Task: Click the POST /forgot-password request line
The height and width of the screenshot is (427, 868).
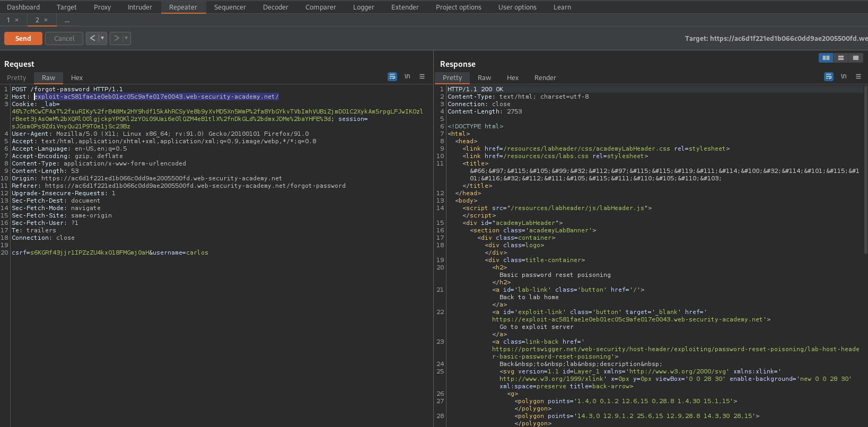Action: [x=67, y=89]
